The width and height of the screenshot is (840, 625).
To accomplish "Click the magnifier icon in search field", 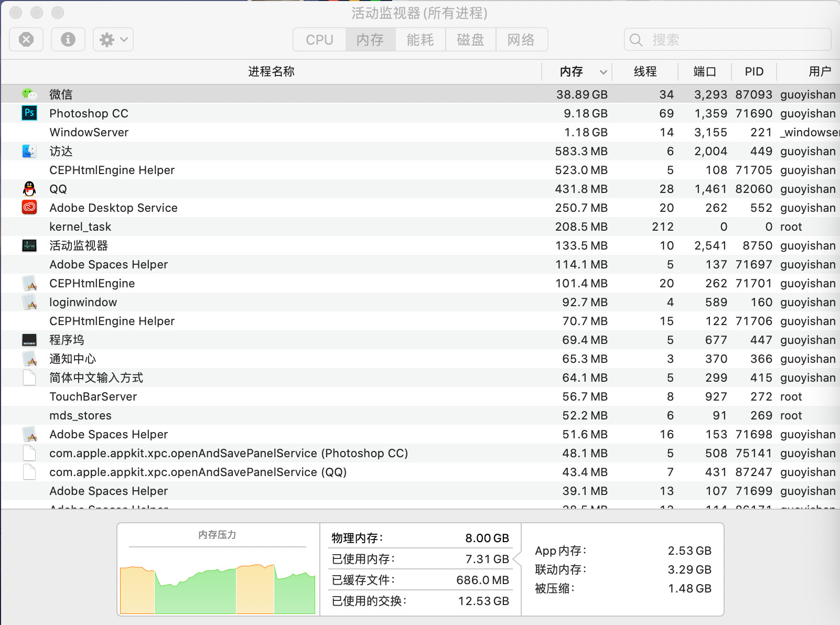I will [x=636, y=40].
